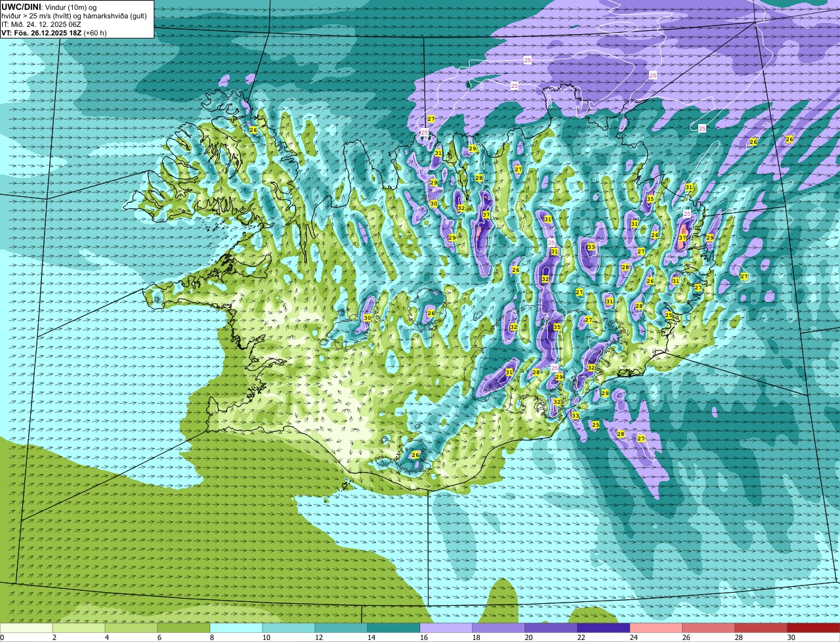This screenshot has height=642, width=840.
Task: Select the 'VT: Fös. 26.12.2025 18Z (+60 h)' line
Action: pos(54,32)
